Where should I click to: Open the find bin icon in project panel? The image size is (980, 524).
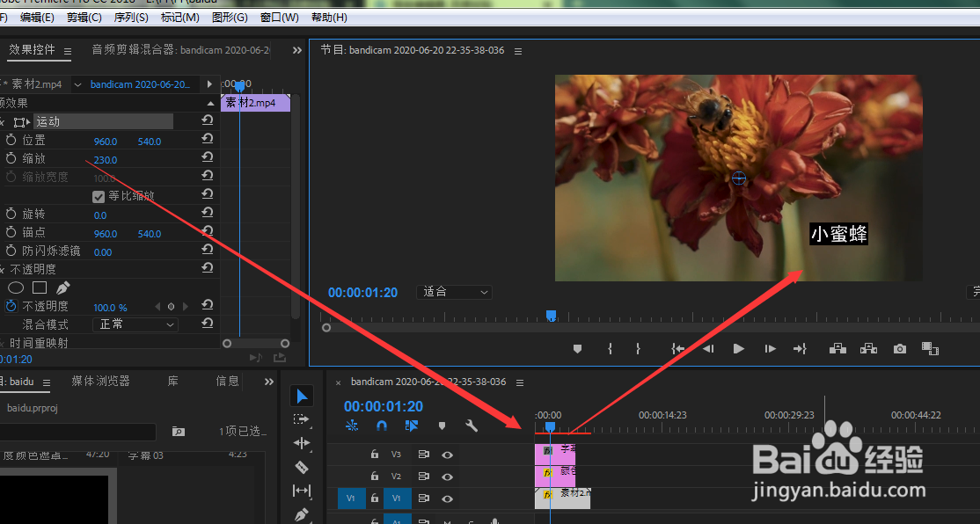(x=178, y=432)
